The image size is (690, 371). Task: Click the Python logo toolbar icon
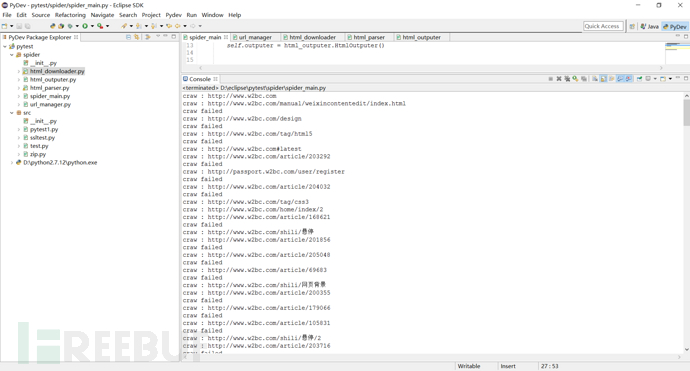point(53,26)
